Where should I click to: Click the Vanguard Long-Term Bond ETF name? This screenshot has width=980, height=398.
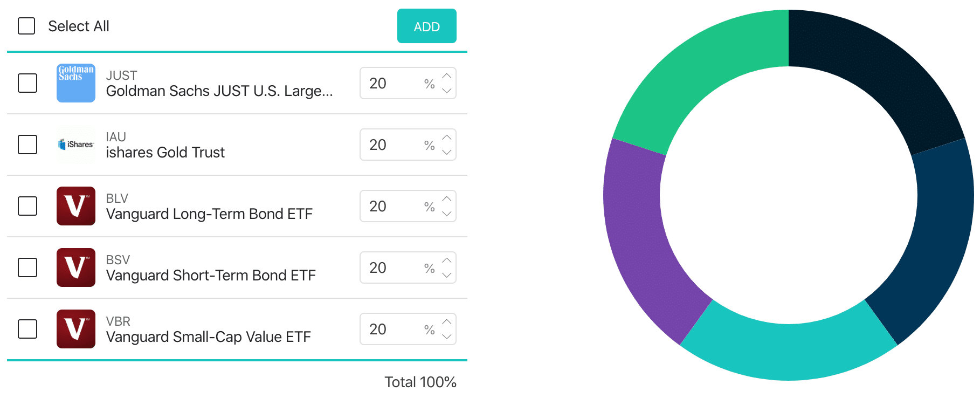coord(209,214)
